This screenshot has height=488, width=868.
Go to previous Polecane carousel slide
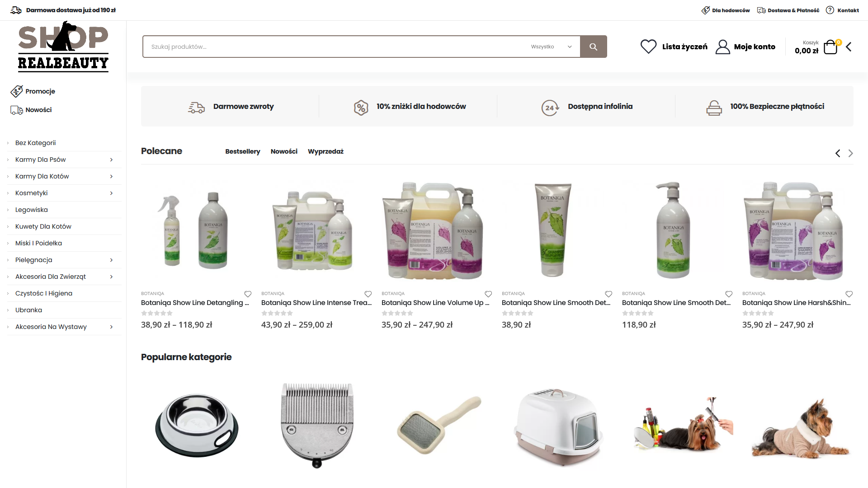[x=838, y=153]
